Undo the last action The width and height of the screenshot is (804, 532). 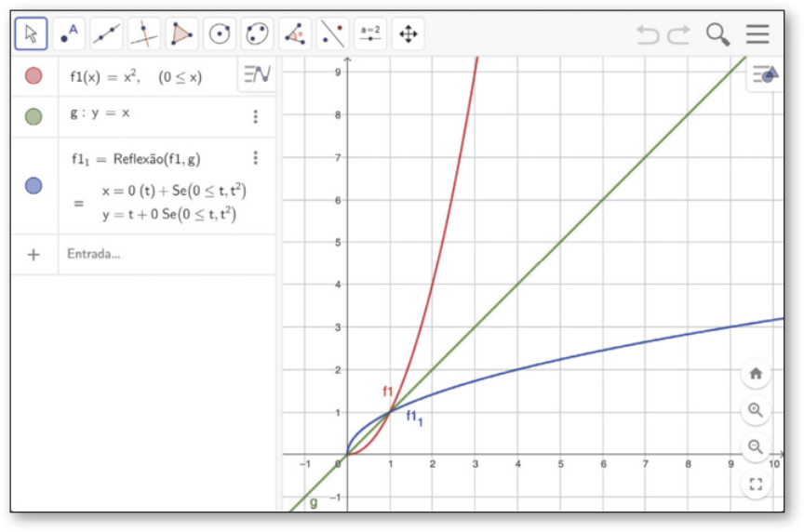click(648, 34)
